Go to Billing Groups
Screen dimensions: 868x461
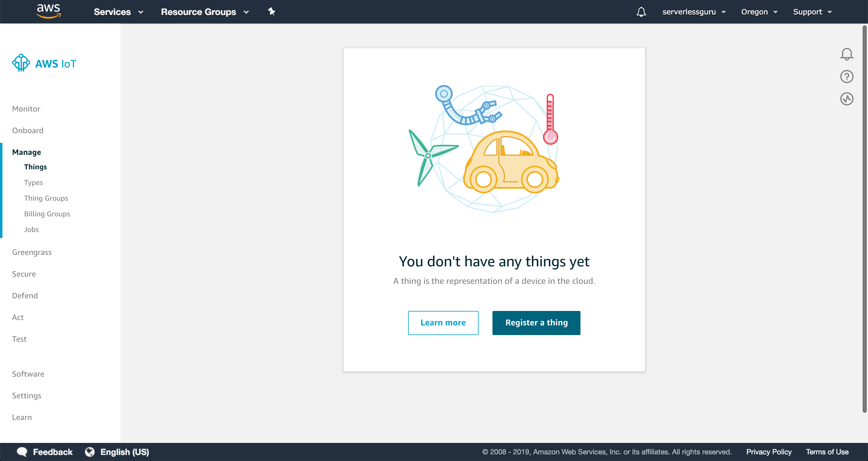47,214
